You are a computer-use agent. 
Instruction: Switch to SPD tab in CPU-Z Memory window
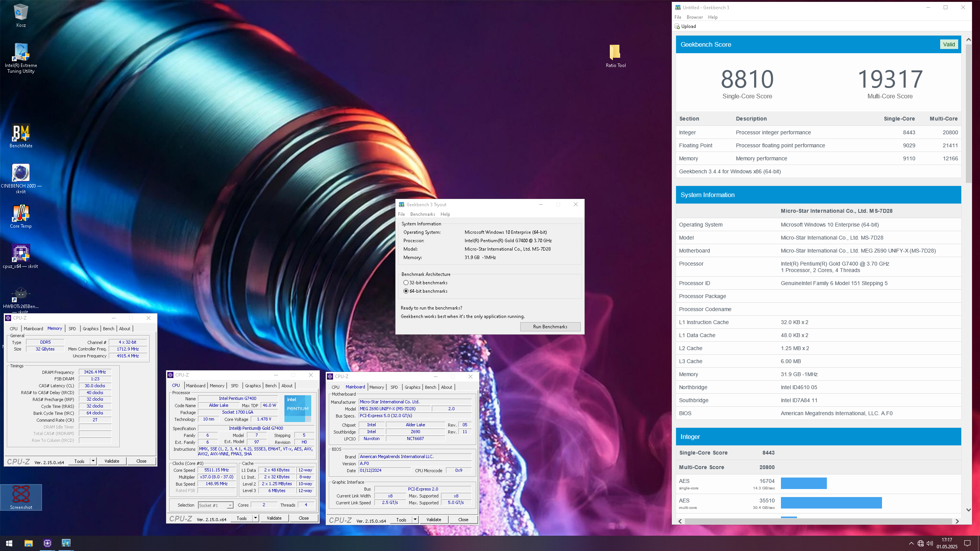(x=72, y=329)
